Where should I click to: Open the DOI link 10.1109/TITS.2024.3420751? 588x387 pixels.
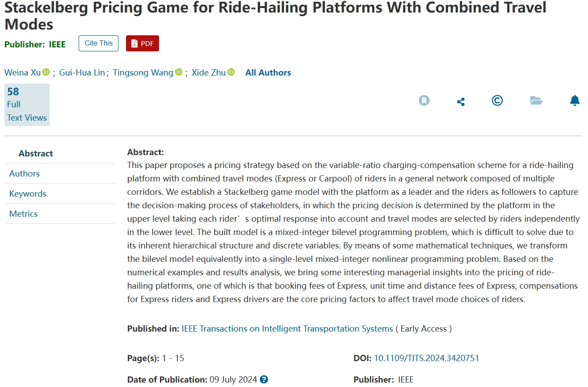pyautogui.click(x=426, y=358)
